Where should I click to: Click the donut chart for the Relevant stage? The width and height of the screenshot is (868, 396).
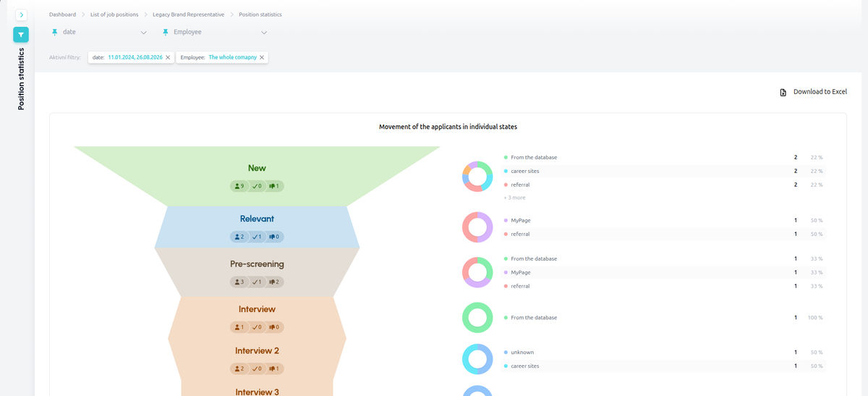click(x=477, y=227)
